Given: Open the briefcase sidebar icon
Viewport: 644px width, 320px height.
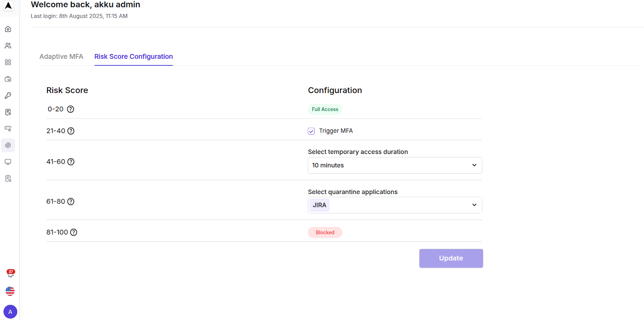Looking at the screenshot, I should [8, 79].
